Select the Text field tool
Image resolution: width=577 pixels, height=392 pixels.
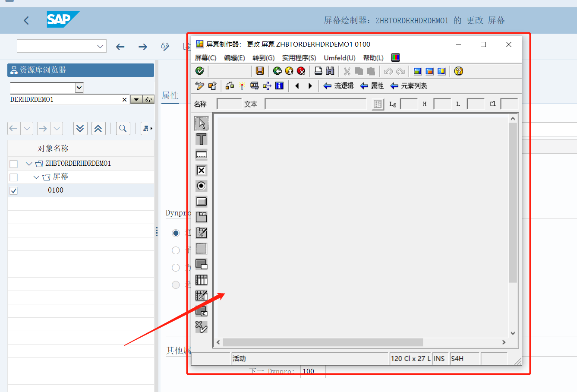pyautogui.click(x=201, y=139)
